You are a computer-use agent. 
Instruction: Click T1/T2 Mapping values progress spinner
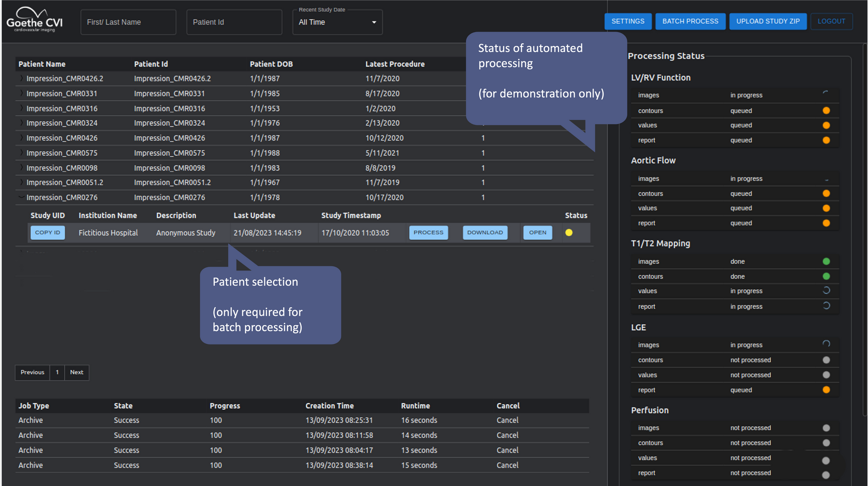[x=826, y=291]
